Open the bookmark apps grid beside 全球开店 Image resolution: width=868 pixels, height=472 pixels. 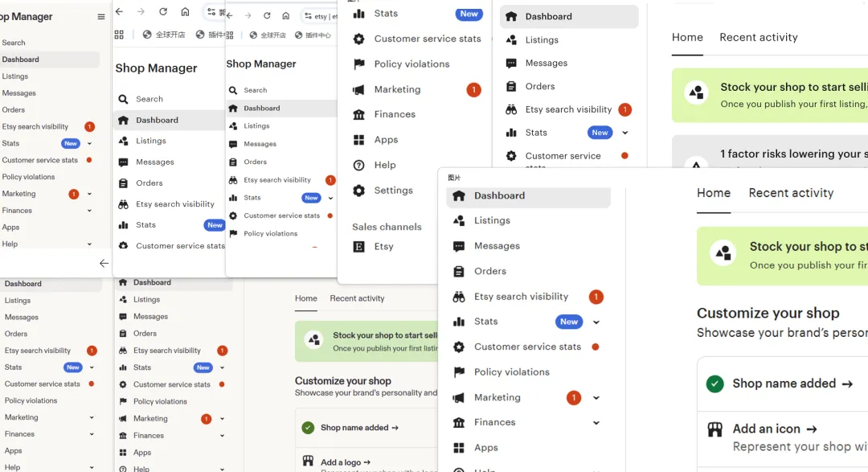click(119, 35)
